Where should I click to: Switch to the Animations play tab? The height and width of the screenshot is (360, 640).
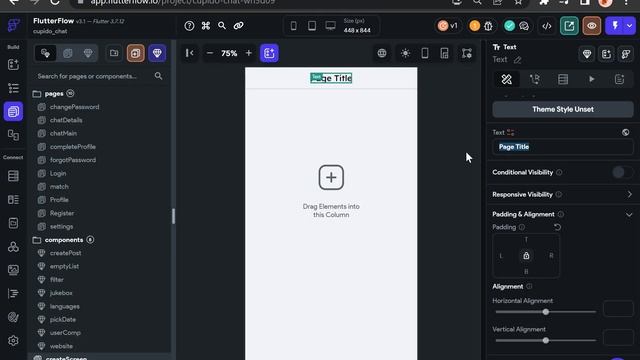(591, 79)
